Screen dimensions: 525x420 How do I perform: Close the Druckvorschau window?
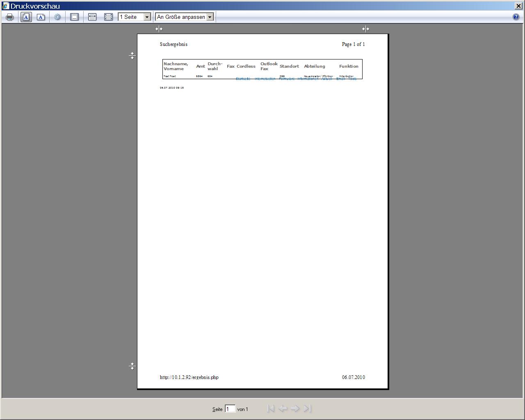point(518,6)
